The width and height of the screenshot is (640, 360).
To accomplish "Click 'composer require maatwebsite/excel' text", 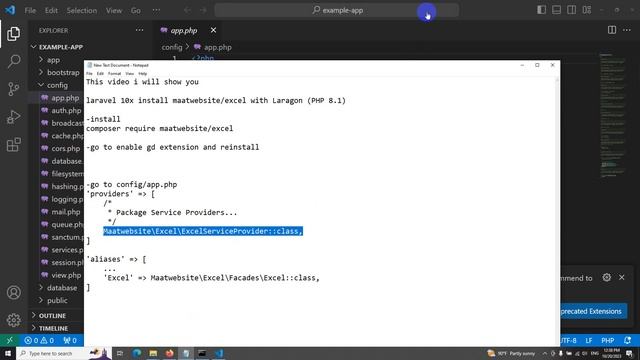I will click(x=160, y=129).
